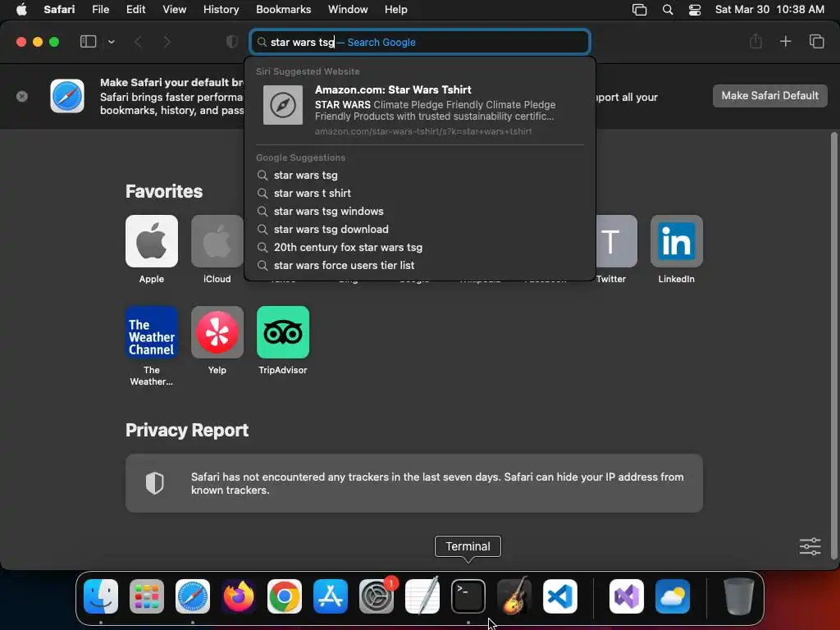Open a new tab with plus icon
The image size is (840, 630).
point(785,41)
